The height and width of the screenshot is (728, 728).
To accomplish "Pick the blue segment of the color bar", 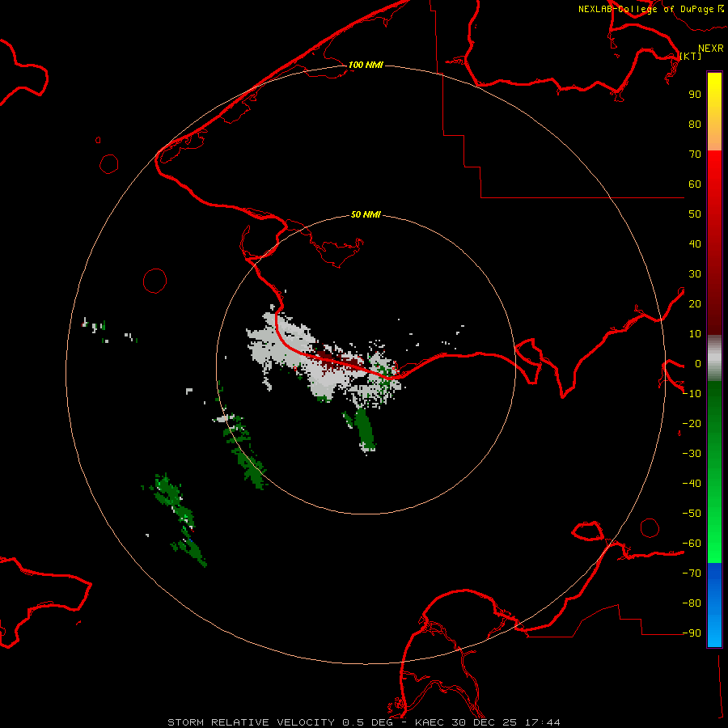I will 714,605.
